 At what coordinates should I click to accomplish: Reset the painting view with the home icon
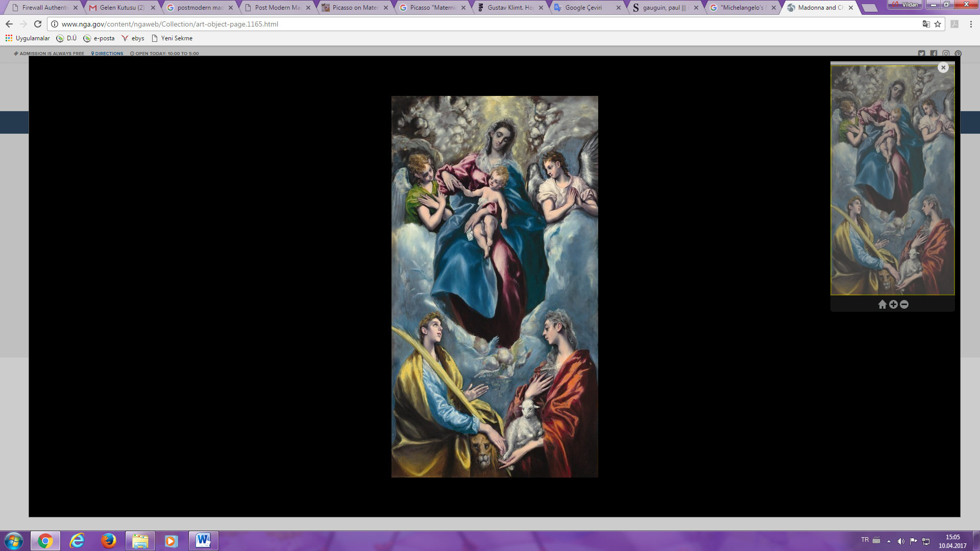click(882, 305)
